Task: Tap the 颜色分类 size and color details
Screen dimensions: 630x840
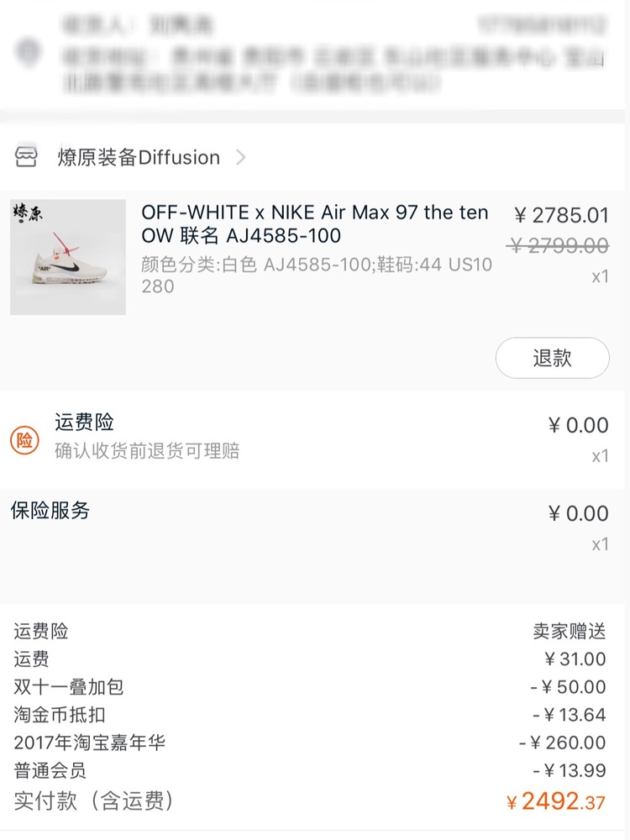Action: (317, 275)
